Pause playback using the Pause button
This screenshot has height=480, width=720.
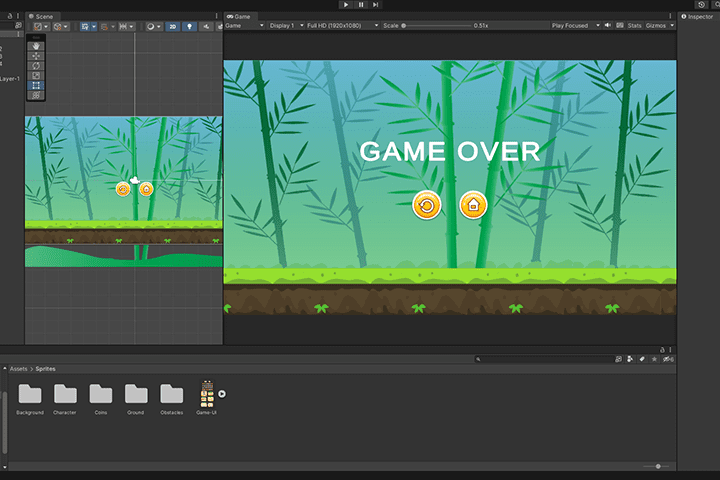click(x=361, y=5)
